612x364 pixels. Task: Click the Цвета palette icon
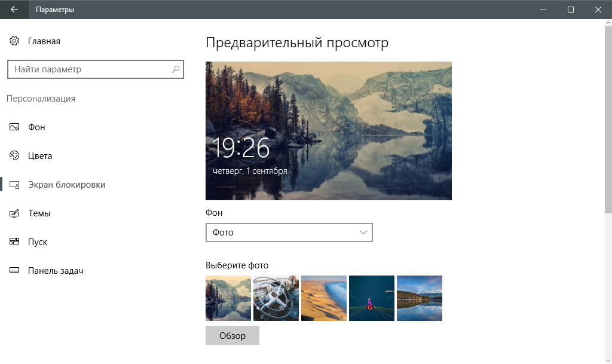click(x=14, y=155)
